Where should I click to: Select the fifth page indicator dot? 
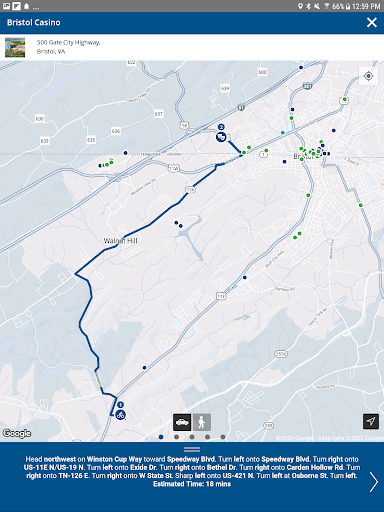tap(223, 437)
